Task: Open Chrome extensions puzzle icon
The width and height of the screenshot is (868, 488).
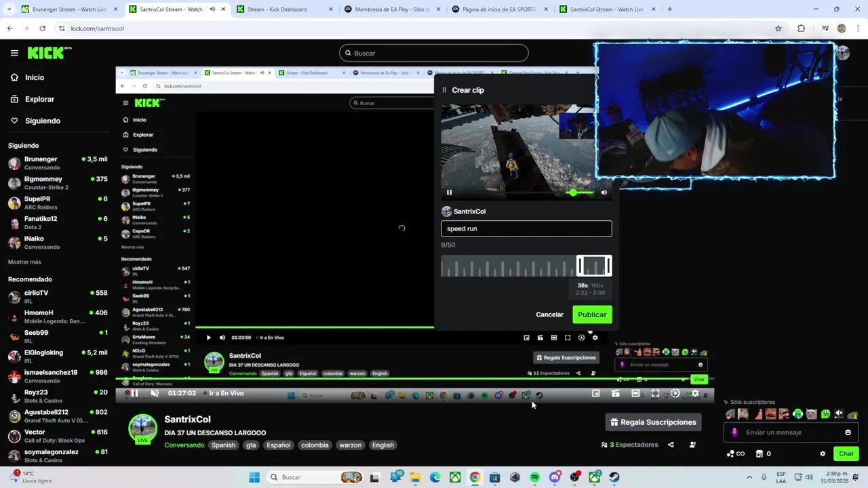Action: pyautogui.click(x=802, y=28)
